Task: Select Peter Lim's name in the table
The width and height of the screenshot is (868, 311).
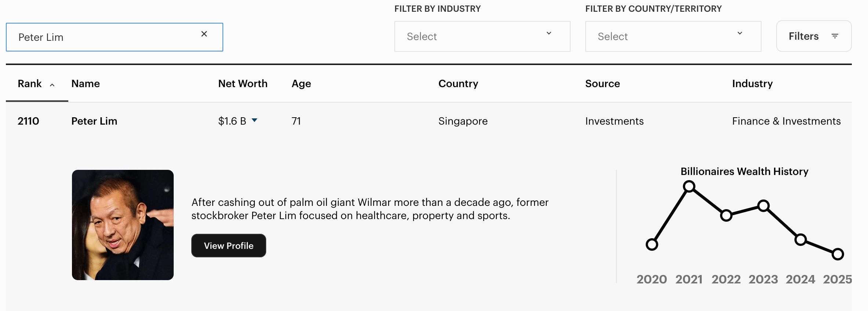Action: 94,121
